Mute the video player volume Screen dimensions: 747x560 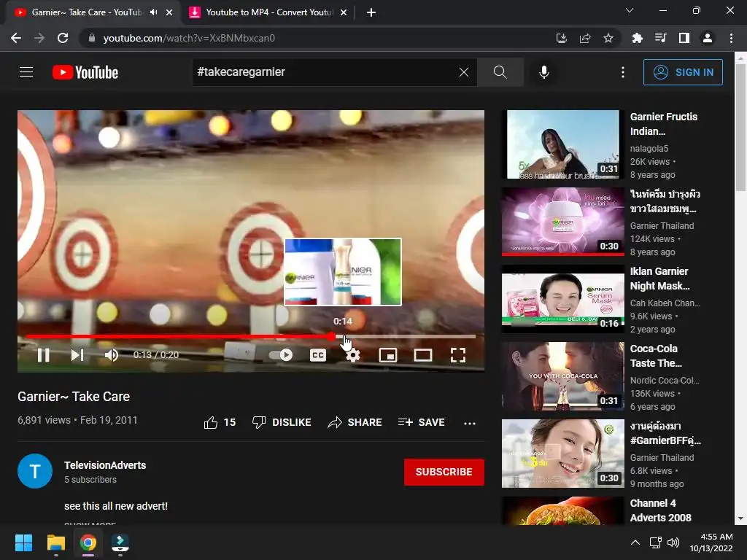pos(111,355)
